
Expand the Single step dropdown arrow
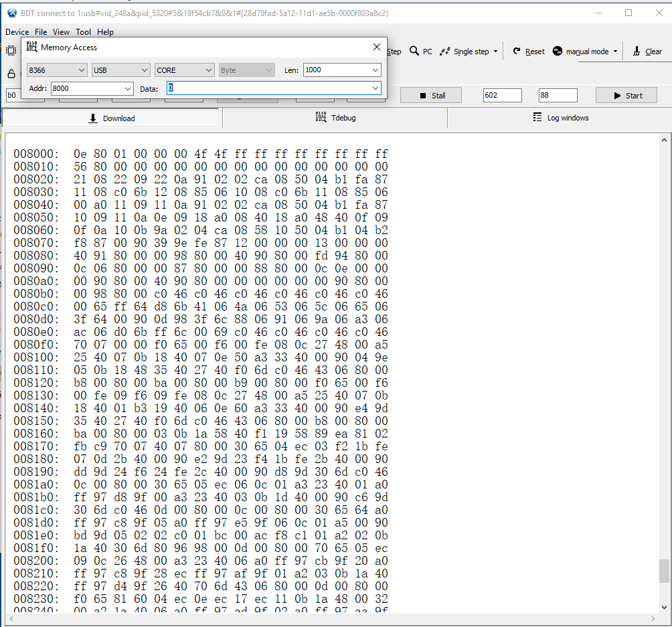point(495,52)
